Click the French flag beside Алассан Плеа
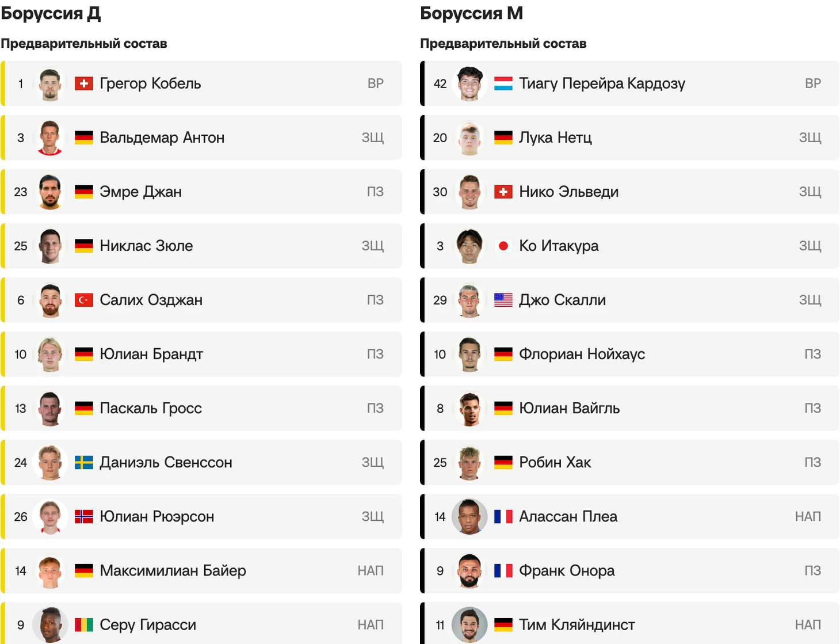The height and width of the screenshot is (644, 840). click(503, 516)
